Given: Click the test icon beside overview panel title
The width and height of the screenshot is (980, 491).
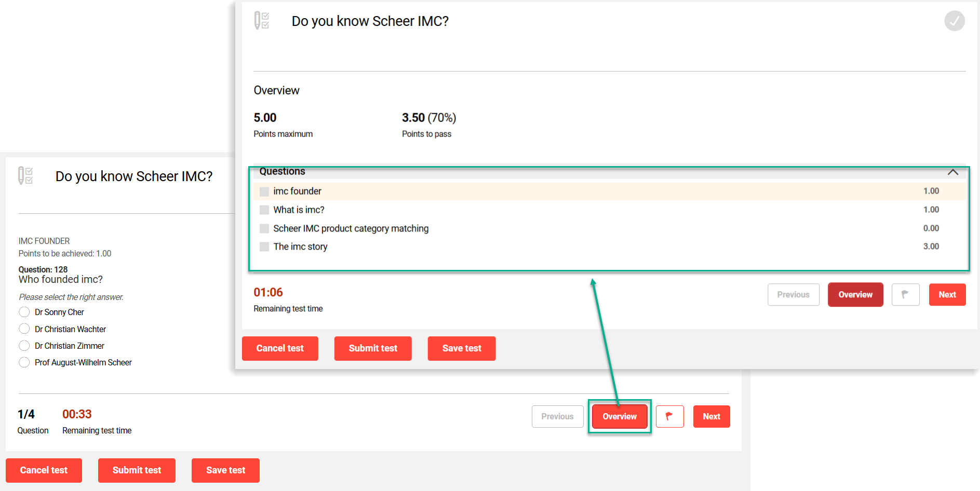Looking at the screenshot, I should [262, 21].
